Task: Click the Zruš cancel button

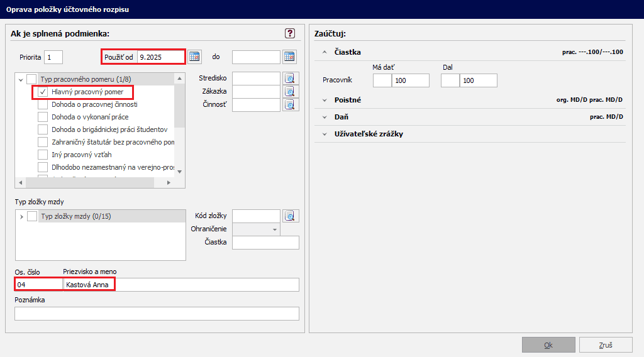Action: [605, 345]
